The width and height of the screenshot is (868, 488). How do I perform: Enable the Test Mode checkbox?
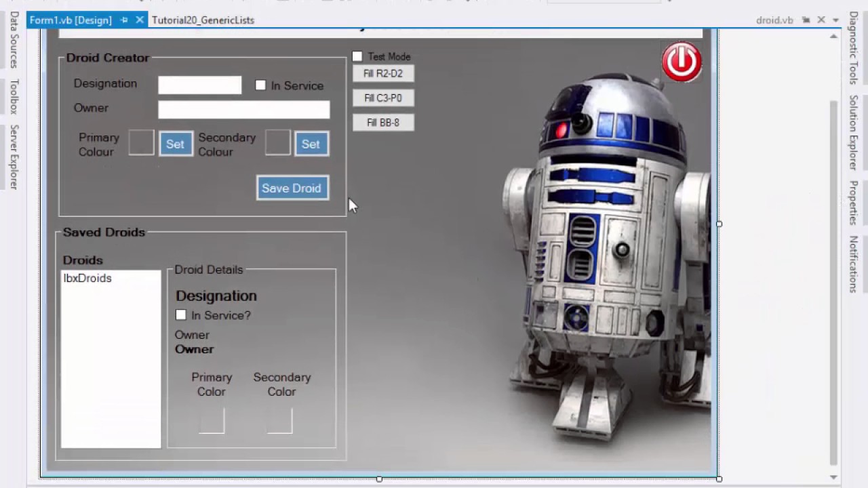[x=357, y=56]
